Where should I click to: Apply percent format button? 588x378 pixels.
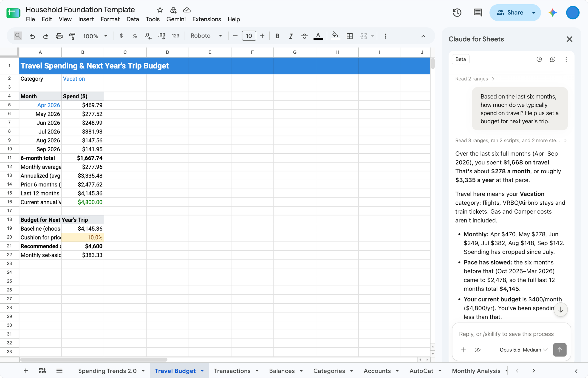tap(135, 36)
